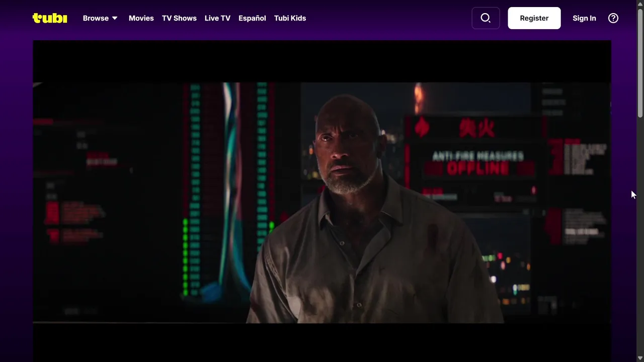Image resolution: width=644 pixels, height=362 pixels.
Task: Click the page scrollbar down arrow
Action: (x=640, y=358)
